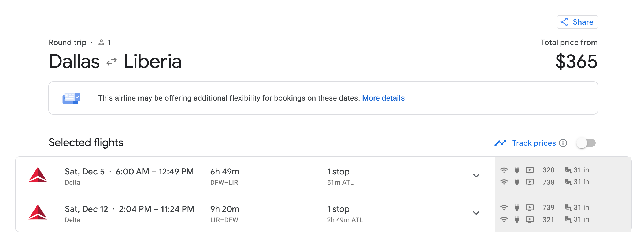Click the Delta logo on Dec 12 flight

(x=38, y=212)
